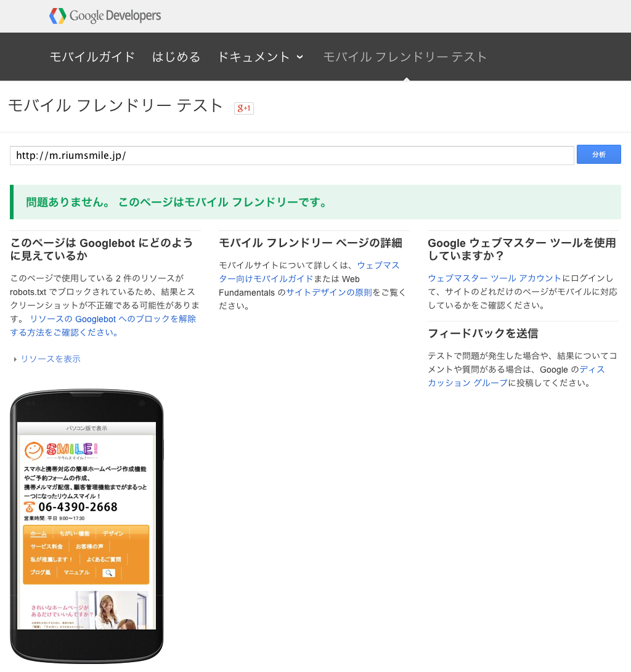This screenshot has height=672, width=631.
Task: Click the phone number 06-4390-2668
Action: (x=78, y=507)
